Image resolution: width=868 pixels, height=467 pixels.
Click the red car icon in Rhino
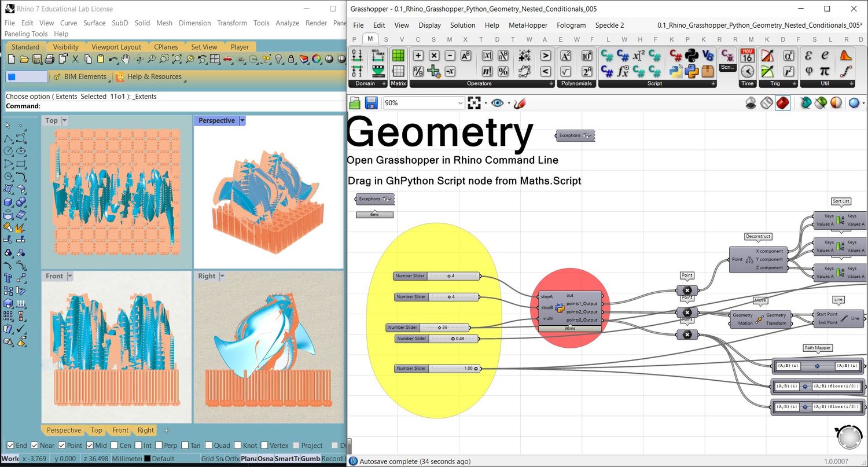[x=227, y=59]
